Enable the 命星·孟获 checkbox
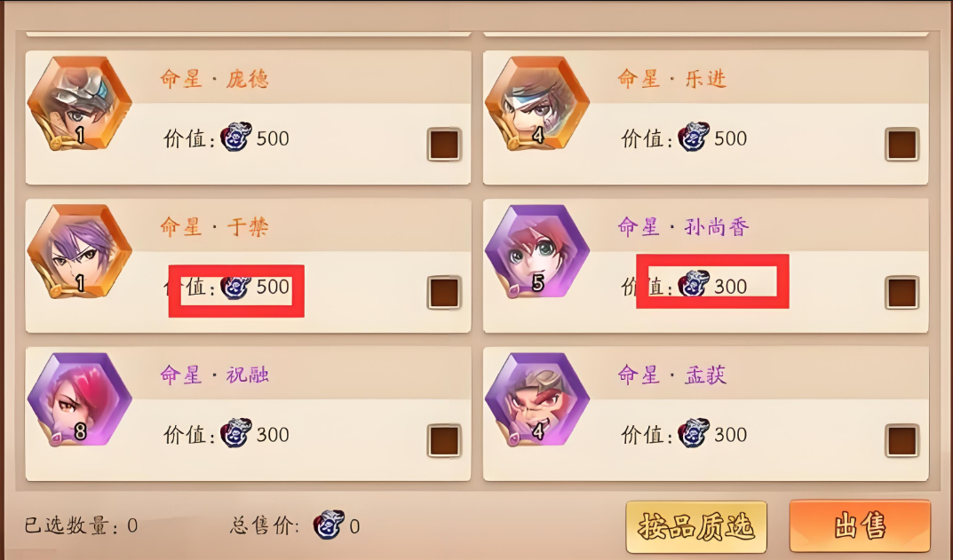This screenshot has width=953, height=560. 902,441
